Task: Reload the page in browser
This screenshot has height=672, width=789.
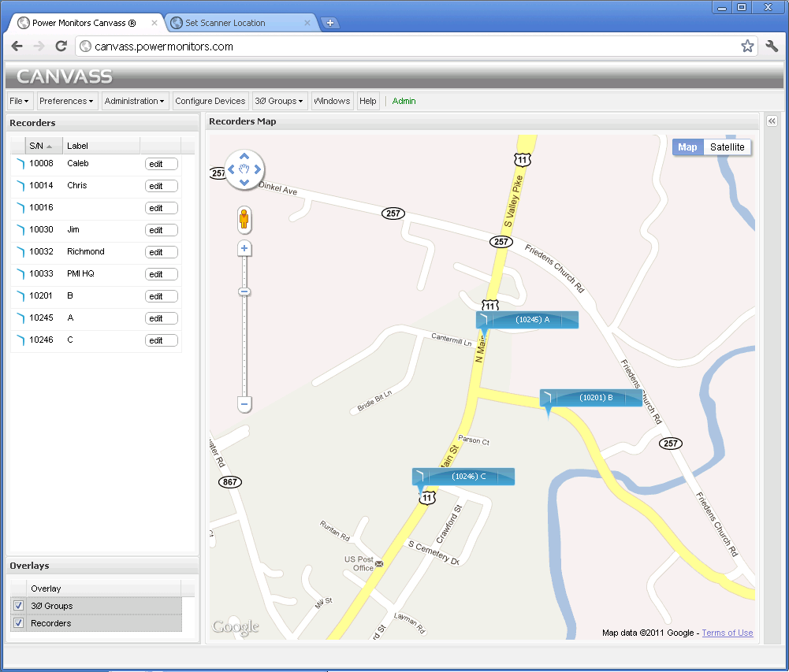Action: pos(61,46)
